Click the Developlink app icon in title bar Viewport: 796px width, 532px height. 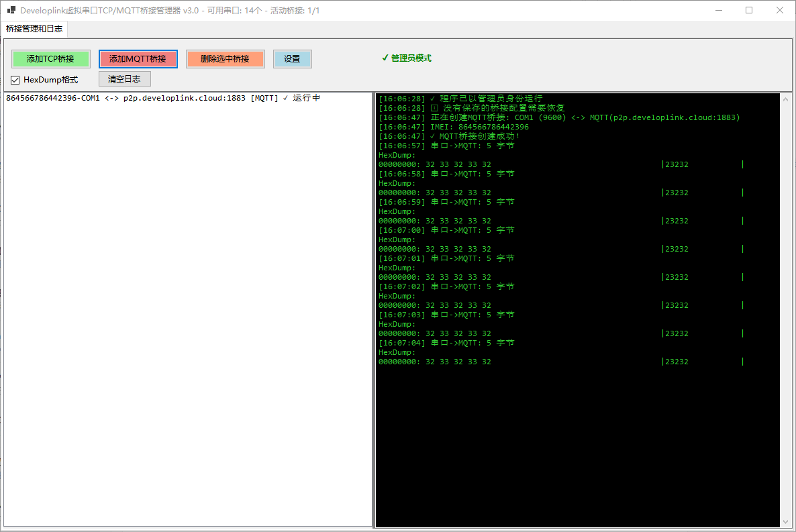coord(11,11)
